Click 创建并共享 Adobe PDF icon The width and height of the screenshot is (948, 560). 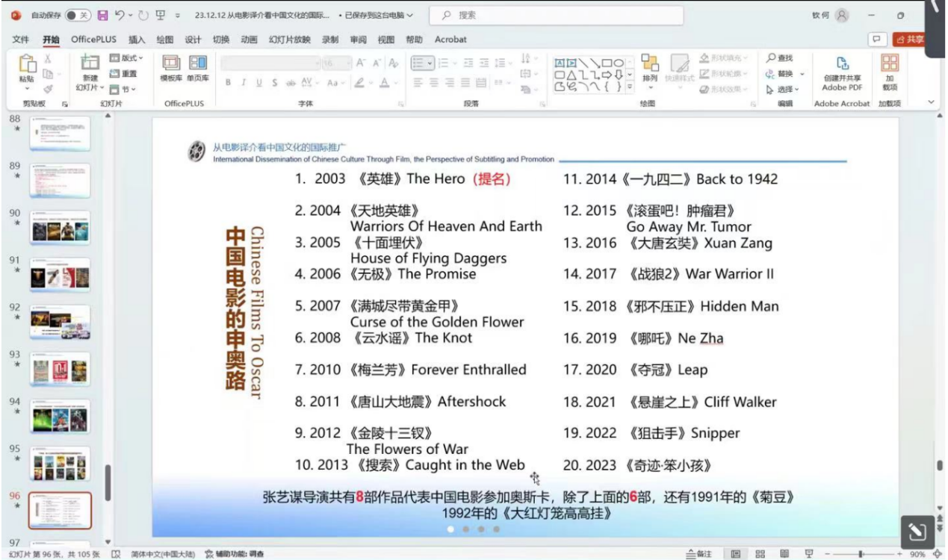tap(842, 72)
